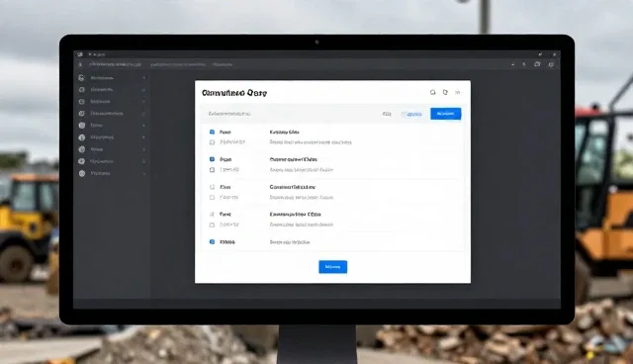Click the topmost icon in the left sidebar
The height and width of the screenshot is (364, 633).
[x=81, y=77]
